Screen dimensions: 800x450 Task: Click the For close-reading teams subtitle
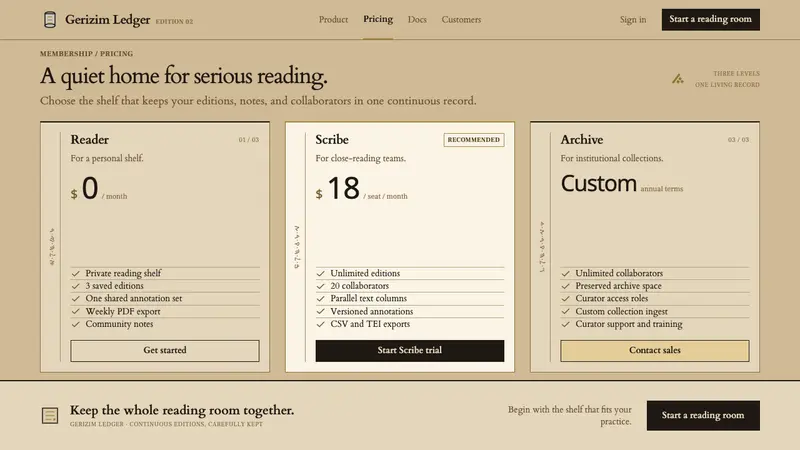tap(361, 158)
